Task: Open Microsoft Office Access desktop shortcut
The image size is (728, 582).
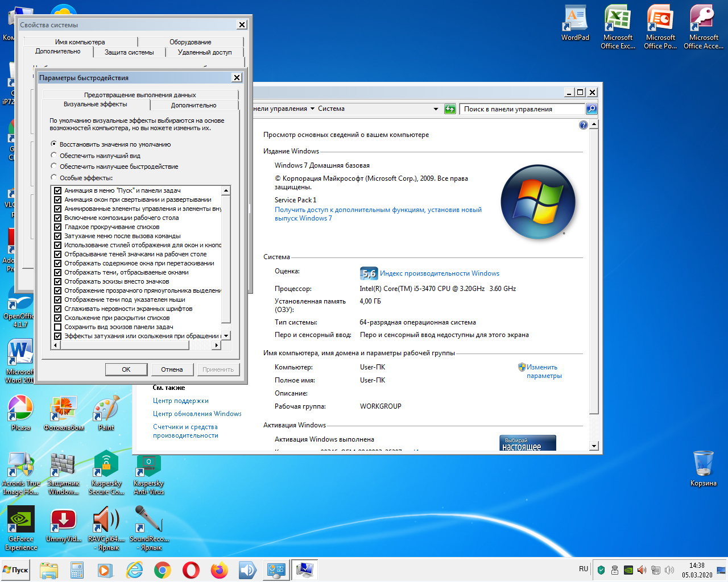Action: [x=703, y=27]
